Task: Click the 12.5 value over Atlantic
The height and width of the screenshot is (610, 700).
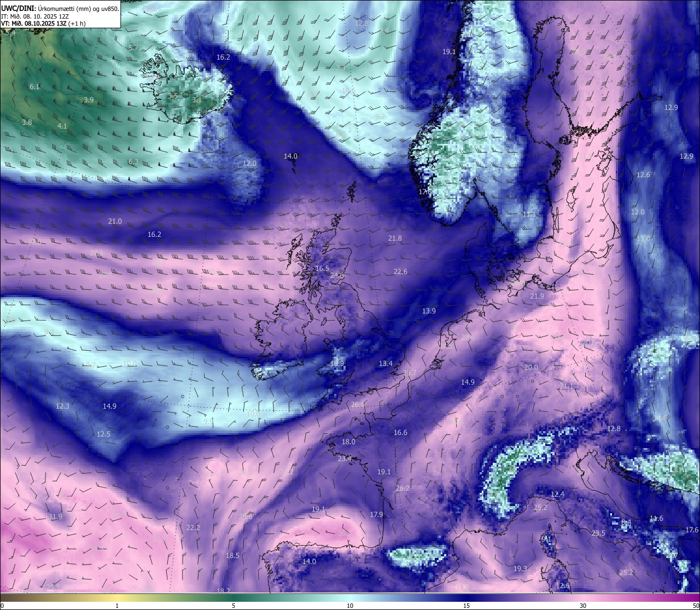Action: tap(104, 434)
